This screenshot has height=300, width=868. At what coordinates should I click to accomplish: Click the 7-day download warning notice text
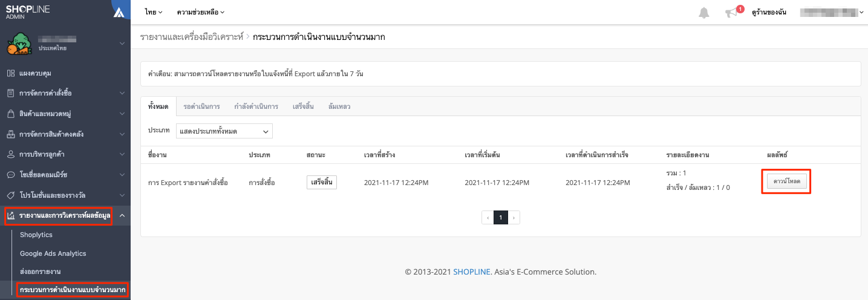click(x=255, y=74)
